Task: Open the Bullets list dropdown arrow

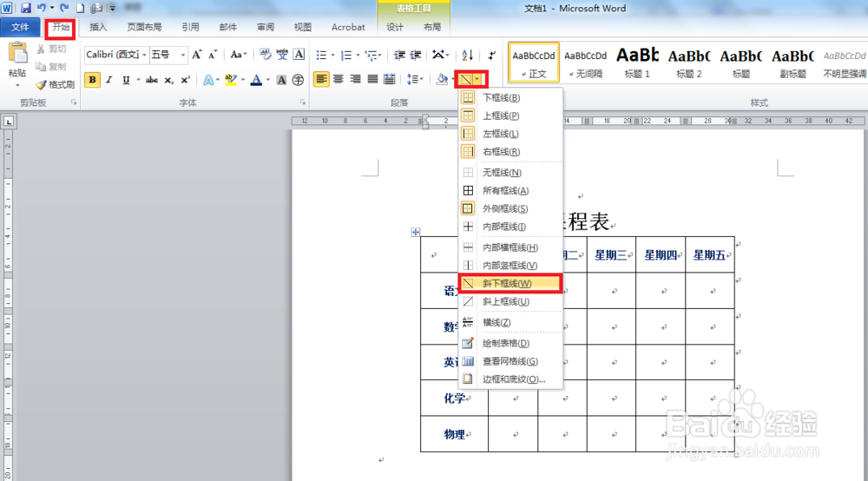Action: [x=332, y=56]
